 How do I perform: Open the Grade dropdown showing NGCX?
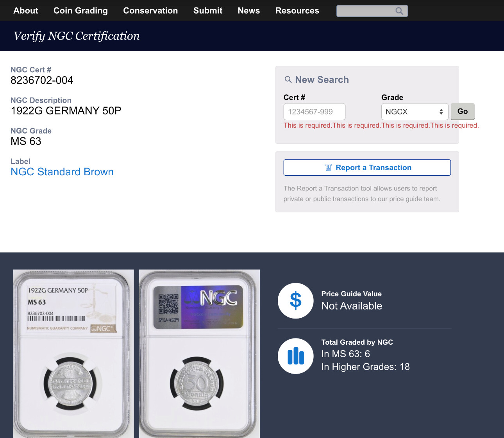(x=415, y=112)
